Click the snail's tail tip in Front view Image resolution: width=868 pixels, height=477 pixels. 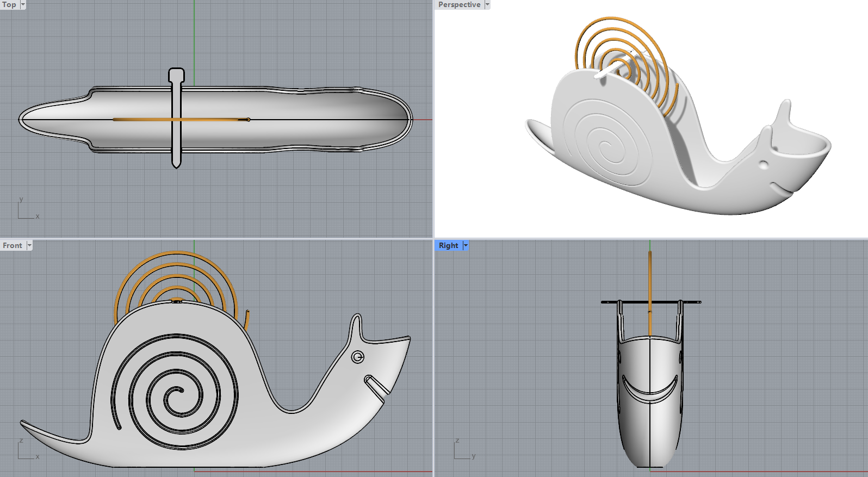tap(24, 423)
